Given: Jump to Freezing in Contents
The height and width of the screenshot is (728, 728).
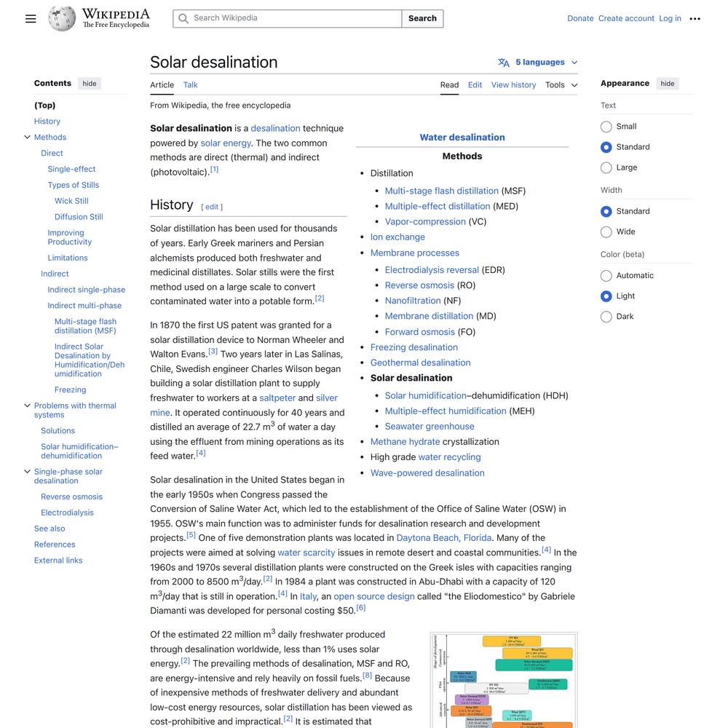Looking at the screenshot, I should point(70,389).
